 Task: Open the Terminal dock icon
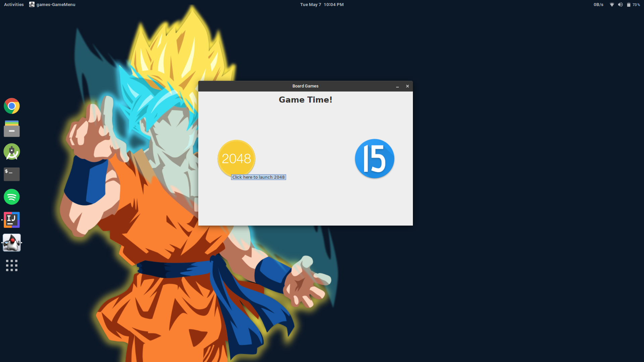point(12,174)
